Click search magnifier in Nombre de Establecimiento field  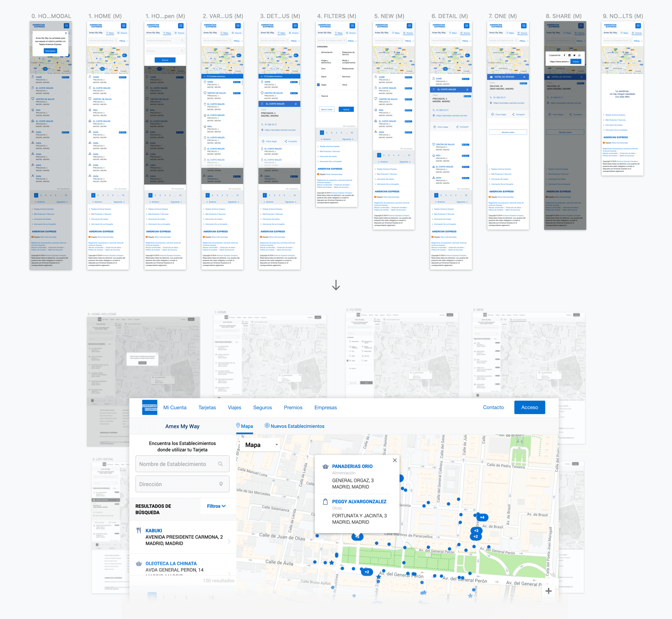point(220,464)
